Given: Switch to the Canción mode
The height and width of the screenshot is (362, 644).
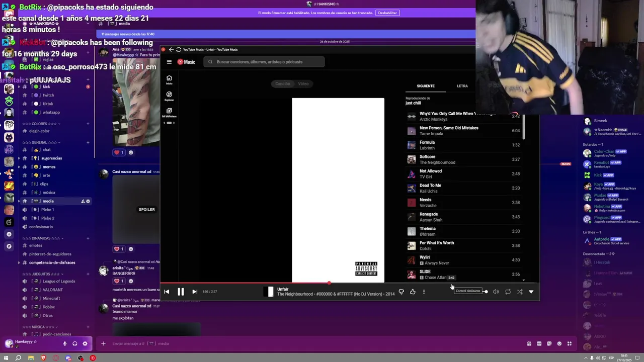Looking at the screenshot, I should (x=283, y=83).
